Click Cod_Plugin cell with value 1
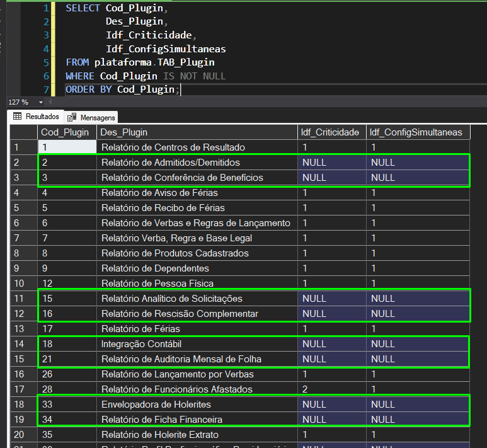Screen dimensions: 487x448 67,147
